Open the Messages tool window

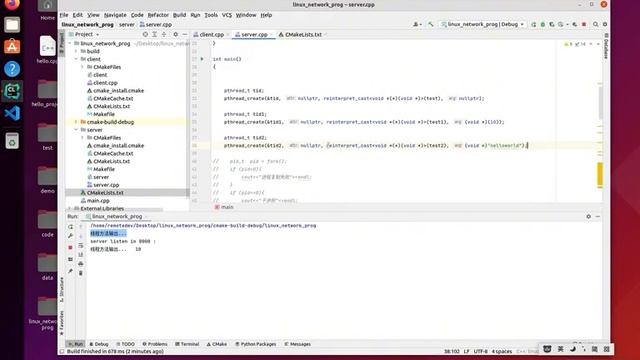coord(297,344)
